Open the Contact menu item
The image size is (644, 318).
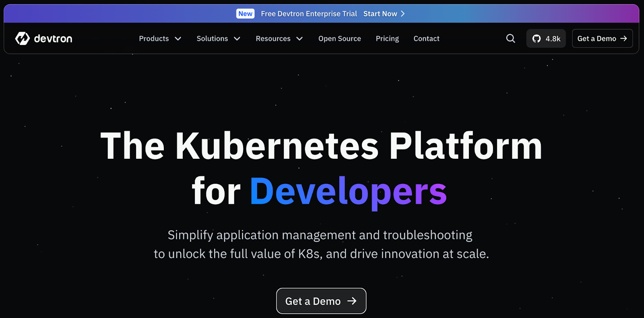tap(426, 39)
